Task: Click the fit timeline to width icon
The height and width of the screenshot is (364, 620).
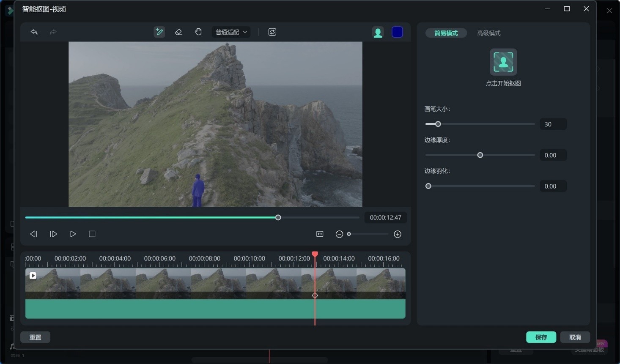Action: pos(320,234)
